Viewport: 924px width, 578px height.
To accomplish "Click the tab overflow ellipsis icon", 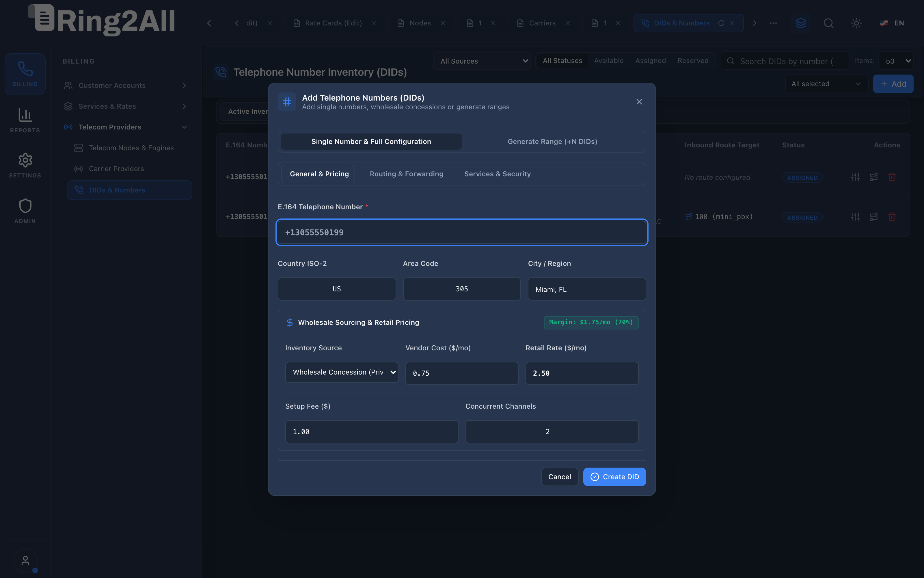I will [773, 23].
